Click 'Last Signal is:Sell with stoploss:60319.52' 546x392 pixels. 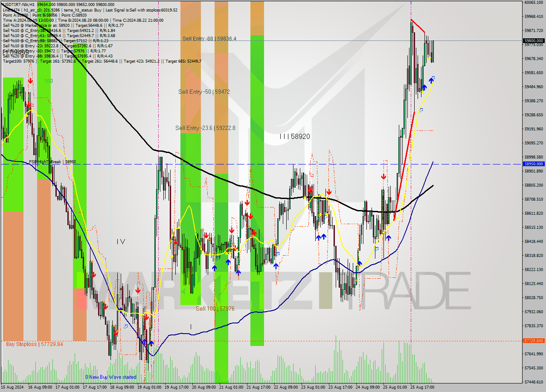142,10
